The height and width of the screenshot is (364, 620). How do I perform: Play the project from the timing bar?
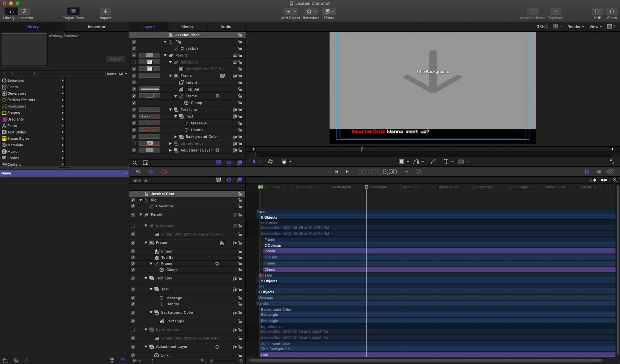[x=347, y=172]
